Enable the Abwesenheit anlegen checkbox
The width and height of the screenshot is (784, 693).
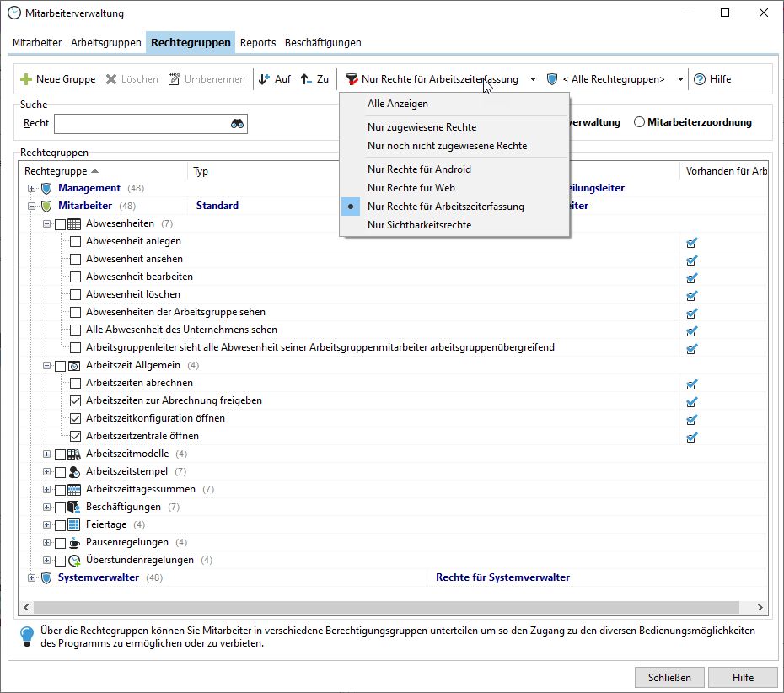pyautogui.click(x=76, y=241)
